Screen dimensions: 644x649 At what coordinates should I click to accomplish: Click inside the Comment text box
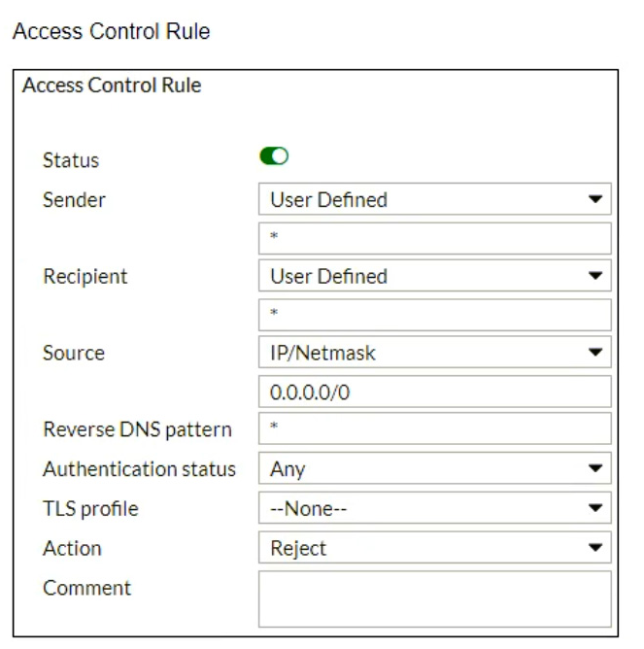tap(434, 598)
